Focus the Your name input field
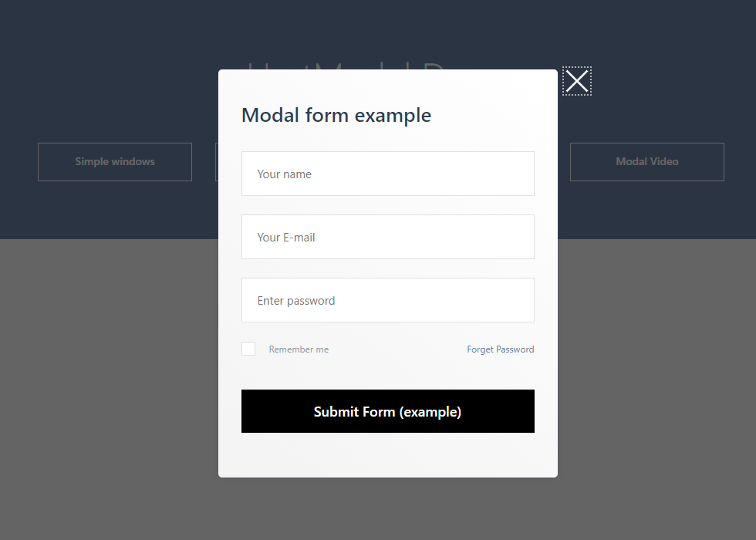 (387, 174)
